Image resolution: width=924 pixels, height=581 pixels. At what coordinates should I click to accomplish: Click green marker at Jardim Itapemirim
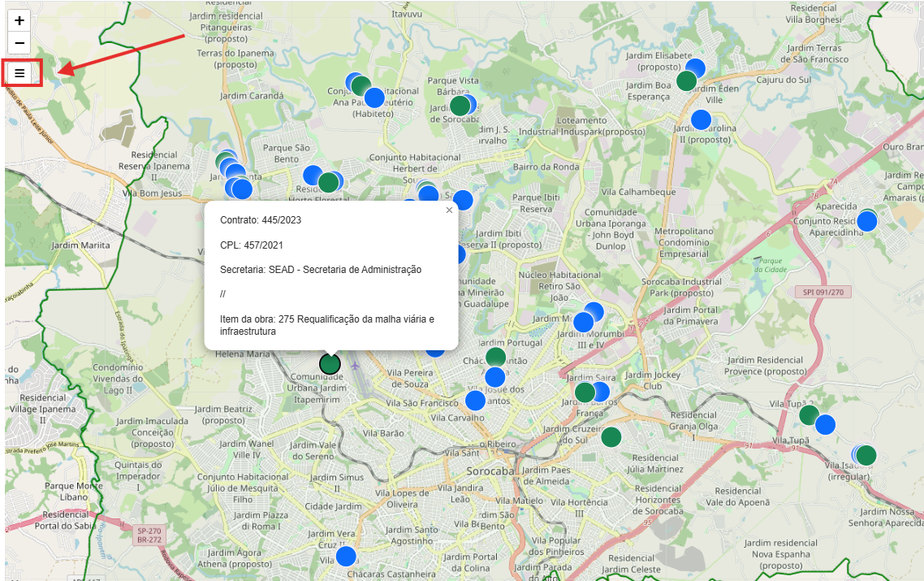click(x=330, y=364)
